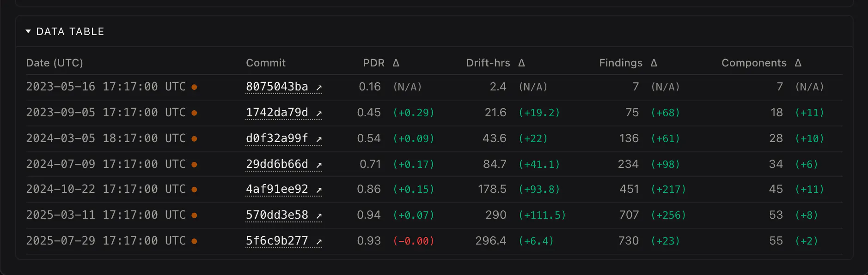Click external arrow icon beside 4af91ee92

click(x=318, y=190)
